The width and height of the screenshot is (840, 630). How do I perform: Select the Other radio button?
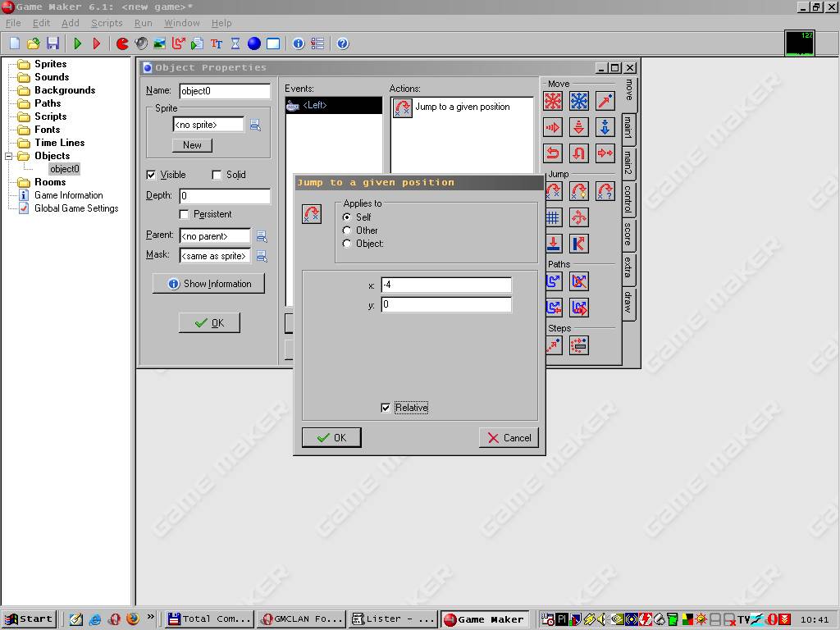[347, 231]
